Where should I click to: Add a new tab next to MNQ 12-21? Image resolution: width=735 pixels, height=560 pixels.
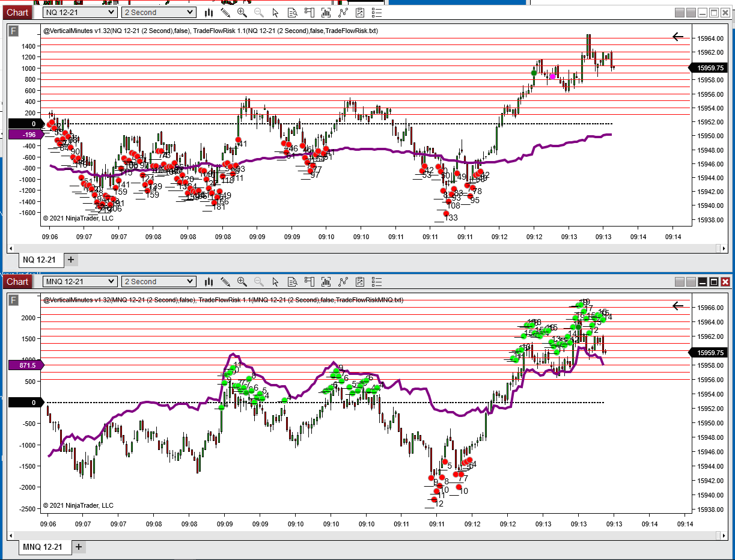point(78,547)
